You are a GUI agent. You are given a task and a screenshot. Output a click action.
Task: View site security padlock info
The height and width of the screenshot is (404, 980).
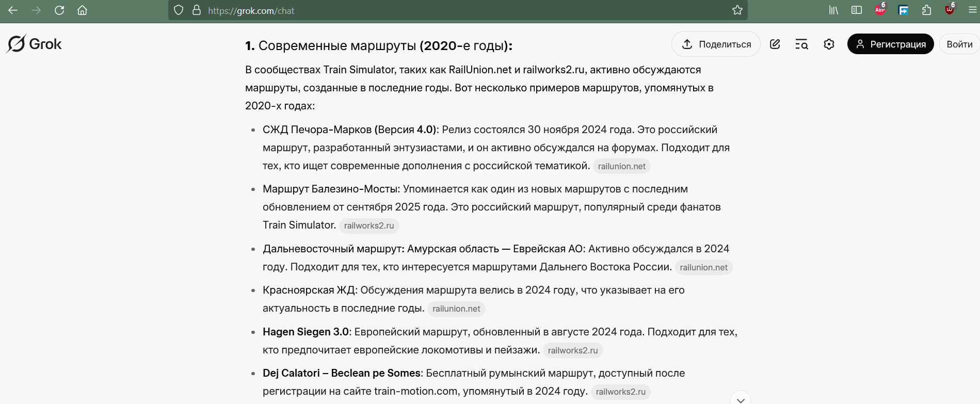(197, 10)
